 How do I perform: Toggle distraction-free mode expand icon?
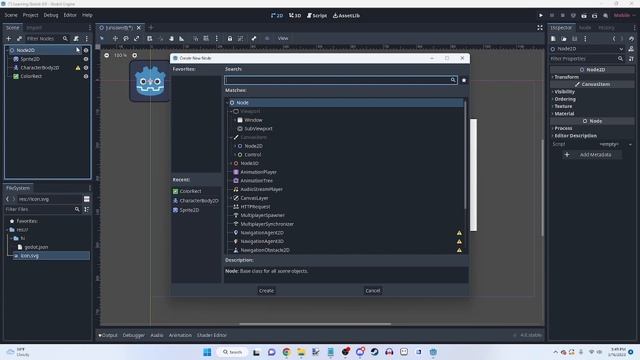coord(540,27)
